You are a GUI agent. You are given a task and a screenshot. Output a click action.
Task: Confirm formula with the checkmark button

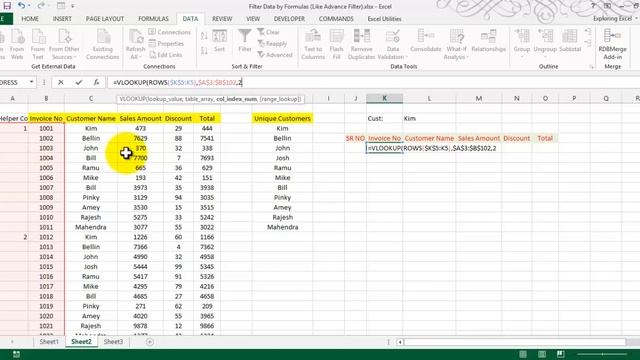pyautogui.click(x=78, y=82)
